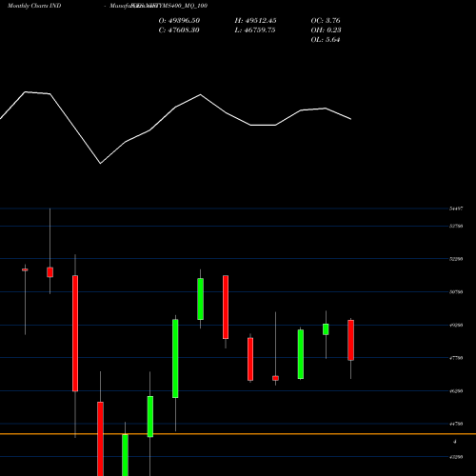476x476 pixels.
Task: Click the open value 'O: 49396.50'
Action: click(x=179, y=21)
